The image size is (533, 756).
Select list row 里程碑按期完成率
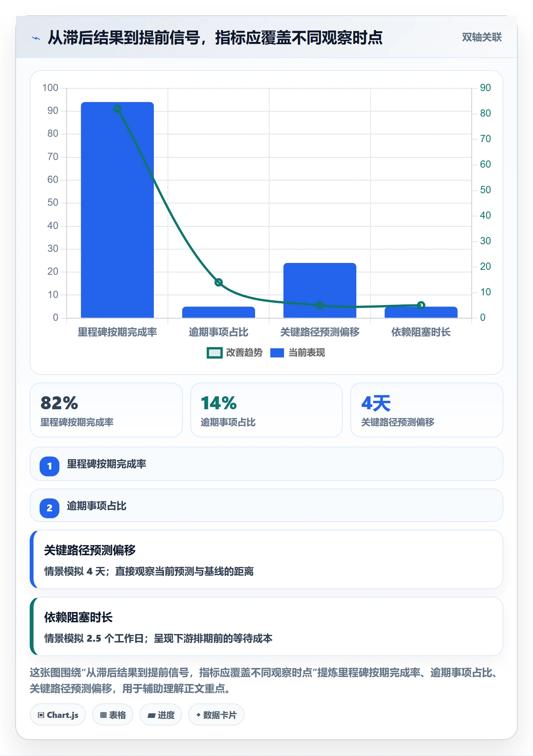(x=266, y=464)
